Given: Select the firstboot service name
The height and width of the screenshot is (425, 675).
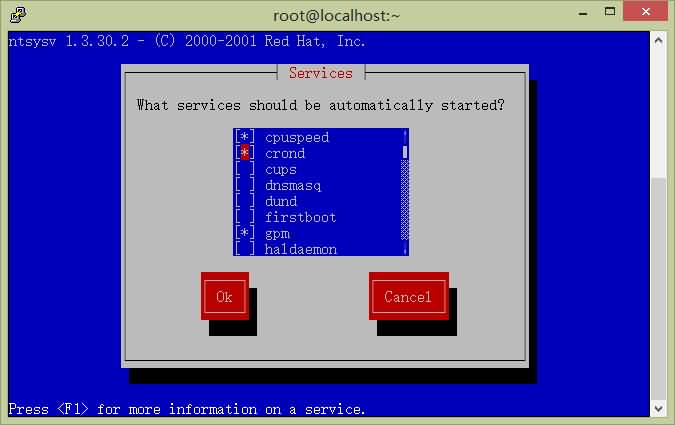Looking at the screenshot, I should 300,217.
